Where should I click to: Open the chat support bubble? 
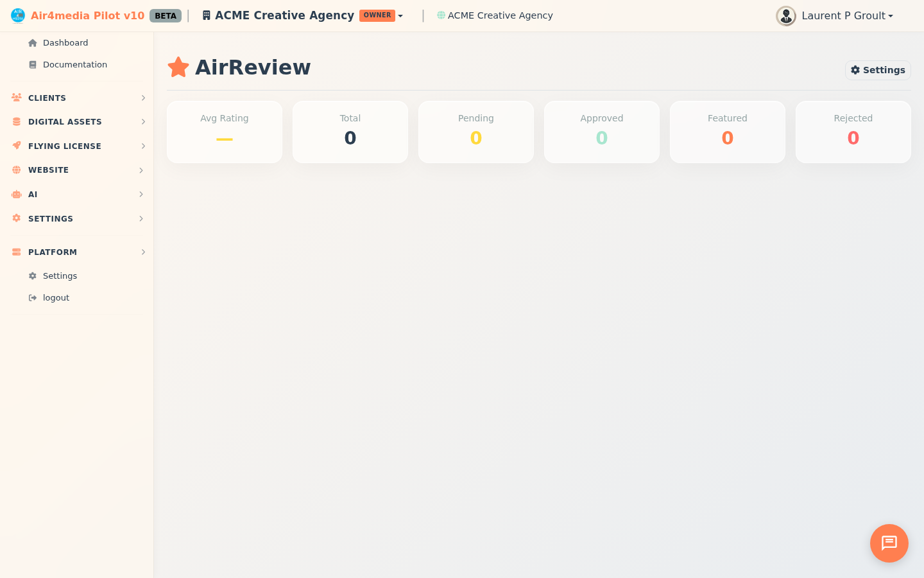(x=889, y=543)
